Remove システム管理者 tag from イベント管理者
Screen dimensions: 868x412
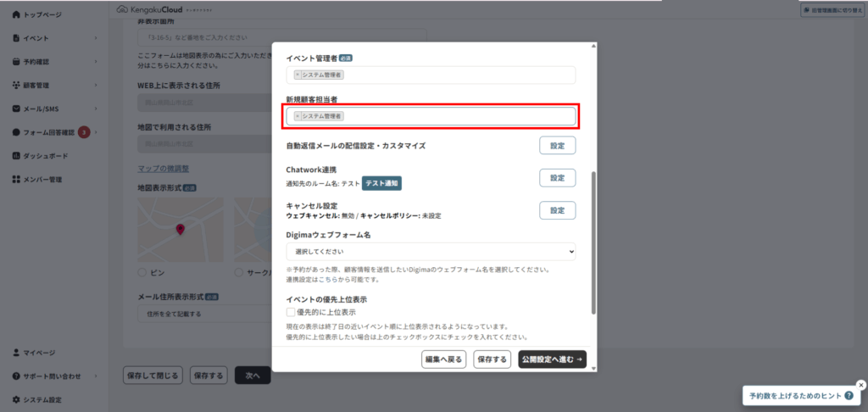[298, 75]
